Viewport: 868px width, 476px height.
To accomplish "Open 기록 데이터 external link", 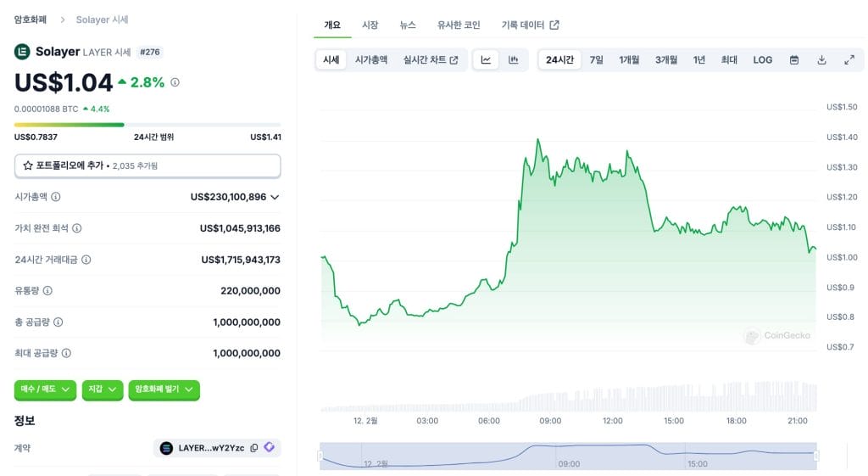I will (530, 25).
